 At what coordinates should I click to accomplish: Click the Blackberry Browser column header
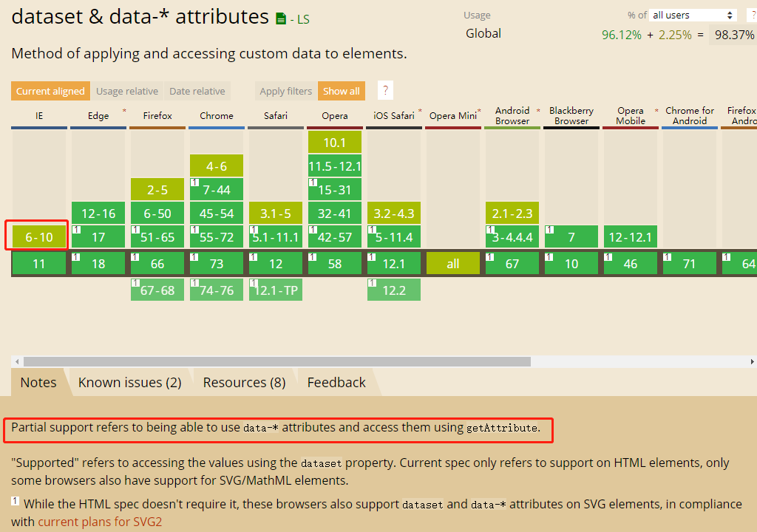tap(571, 116)
